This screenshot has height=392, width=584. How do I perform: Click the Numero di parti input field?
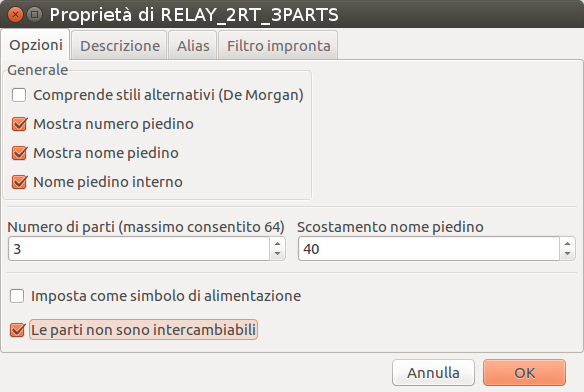tap(139, 249)
